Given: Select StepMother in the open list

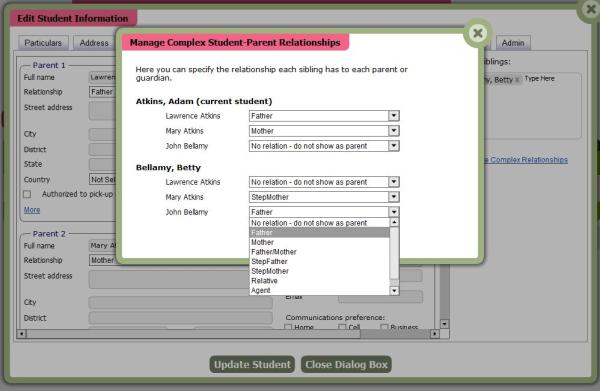Looking at the screenshot, I should [319, 271].
